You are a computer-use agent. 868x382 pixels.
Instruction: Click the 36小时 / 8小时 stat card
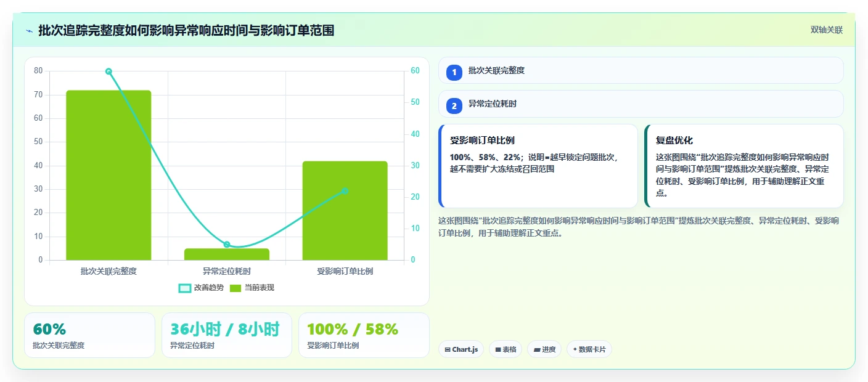[x=227, y=335]
